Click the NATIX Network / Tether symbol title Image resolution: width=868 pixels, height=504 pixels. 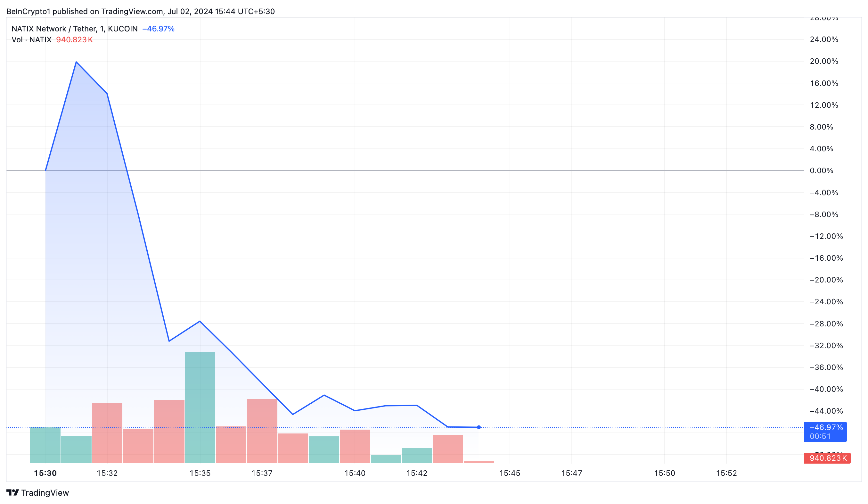[x=74, y=29]
